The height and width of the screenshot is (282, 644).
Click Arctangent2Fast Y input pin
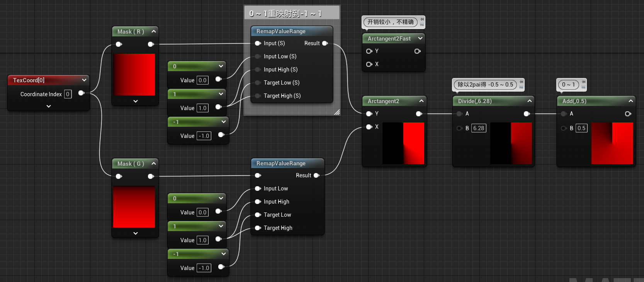coord(369,51)
